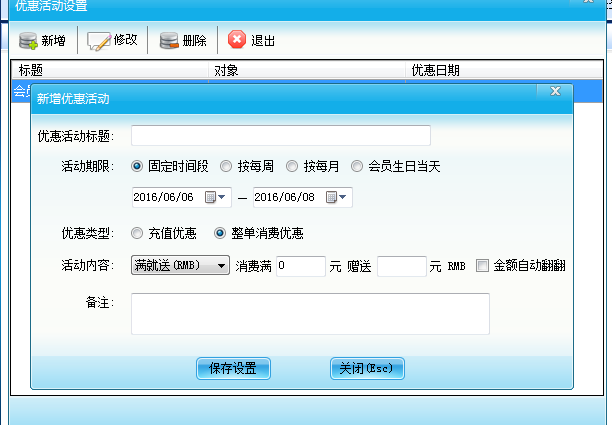Focus the 优惠活动标题 text field
The height and width of the screenshot is (425, 612).
(281, 135)
